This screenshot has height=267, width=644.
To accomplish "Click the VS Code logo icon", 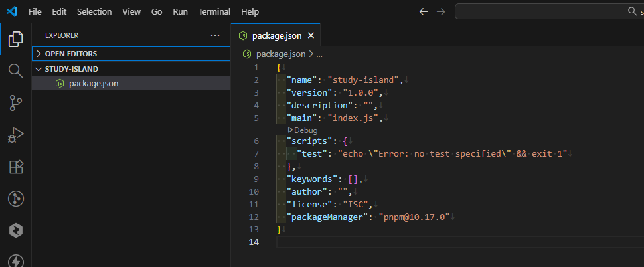I will point(13,12).
